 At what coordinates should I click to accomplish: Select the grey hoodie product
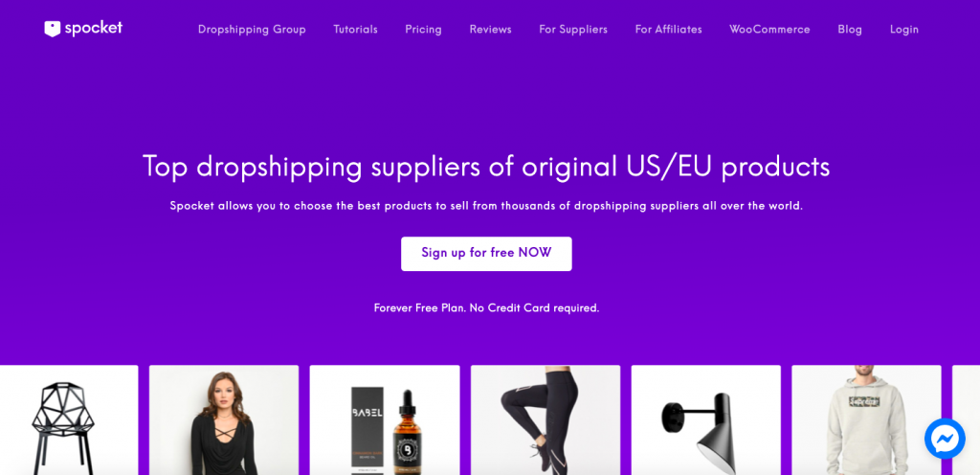coord(866,420)
